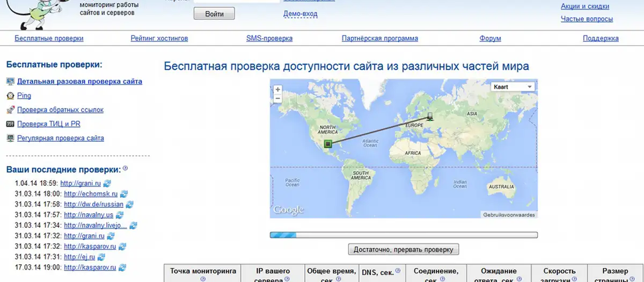
Task: Click the map zoom out minus button
Action: point(277,99)
